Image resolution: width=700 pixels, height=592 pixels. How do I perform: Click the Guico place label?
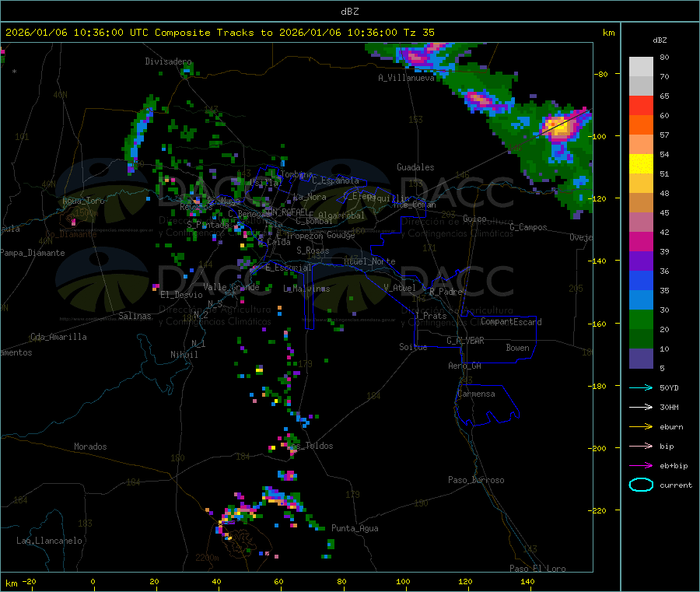click(x=474, y=219)
